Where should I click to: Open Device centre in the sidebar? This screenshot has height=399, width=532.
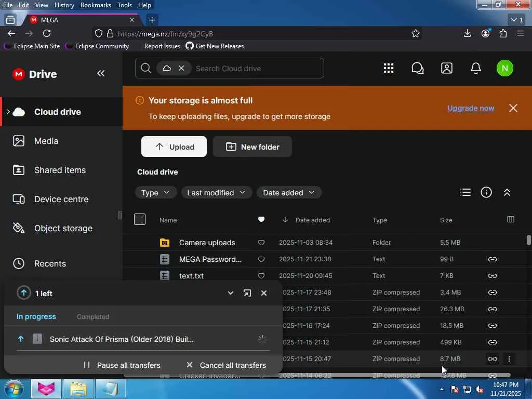[61, 199]
